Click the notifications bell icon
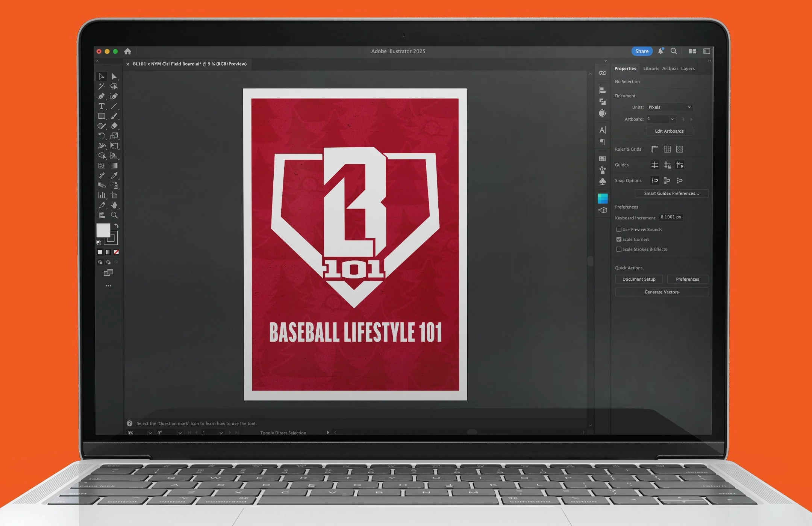The height and width of the screenshot is (526, 812). pos(661,51)
